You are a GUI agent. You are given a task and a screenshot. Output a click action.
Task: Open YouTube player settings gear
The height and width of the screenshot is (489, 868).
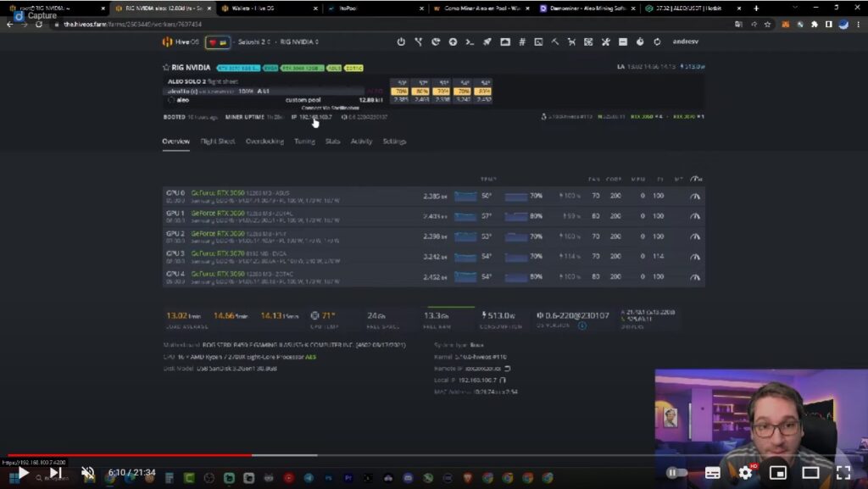point(745,472)
